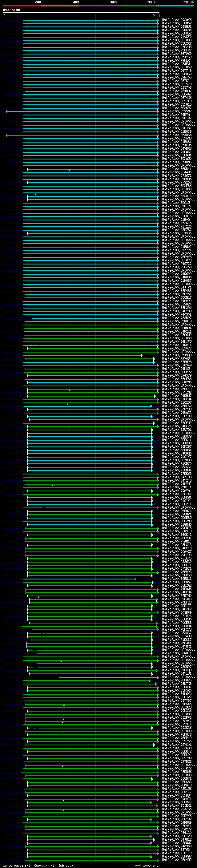This screenshot has width=197, height=868.
Task: Select the UniRef100_Q8TYB7 label
Action: [177, 700]
